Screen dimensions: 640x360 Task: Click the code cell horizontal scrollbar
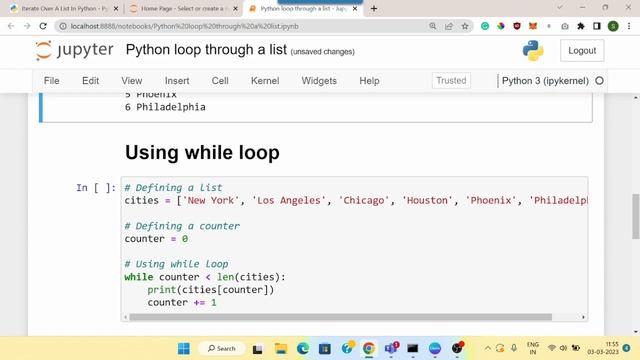(x=341, y=317)
